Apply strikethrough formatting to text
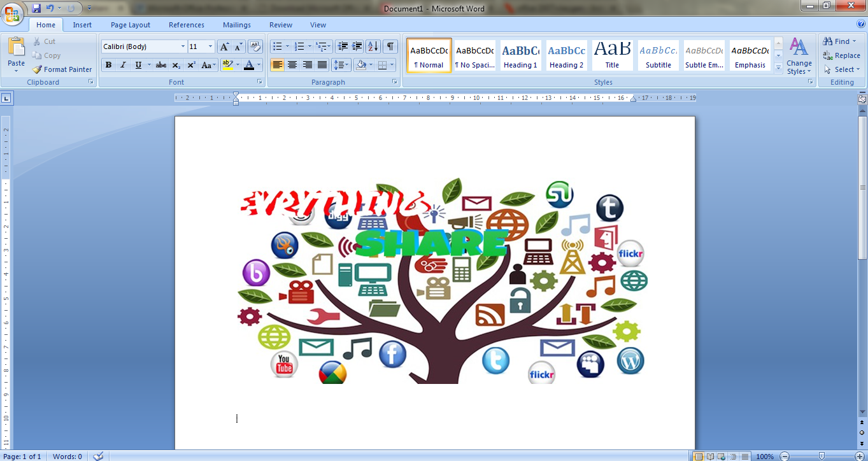Image resolution: width=868 pixels, height=461 pixels. coord(160,64)
